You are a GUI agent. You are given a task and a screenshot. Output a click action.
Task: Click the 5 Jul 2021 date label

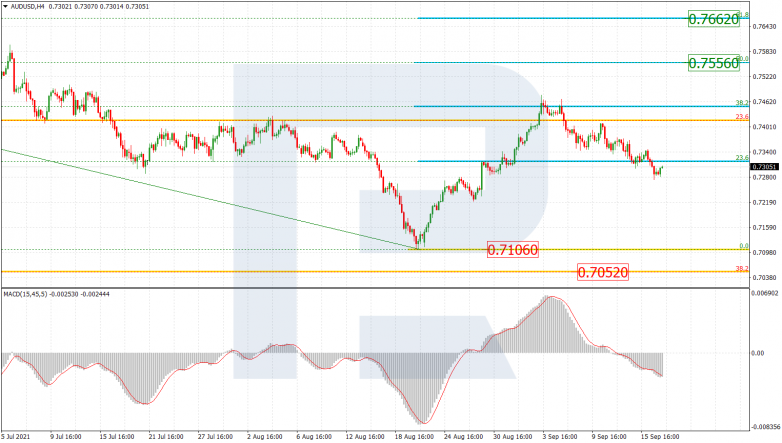pos(15,437)
